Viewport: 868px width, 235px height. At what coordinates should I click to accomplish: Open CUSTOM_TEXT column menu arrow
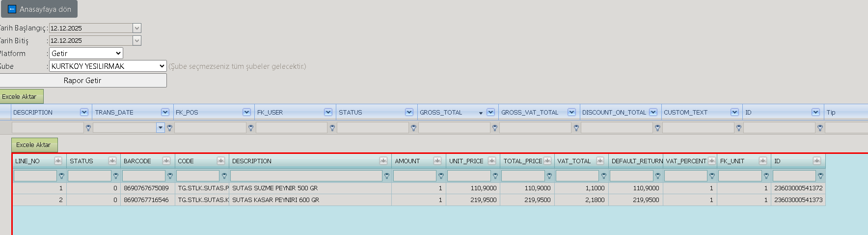[734, 112]
